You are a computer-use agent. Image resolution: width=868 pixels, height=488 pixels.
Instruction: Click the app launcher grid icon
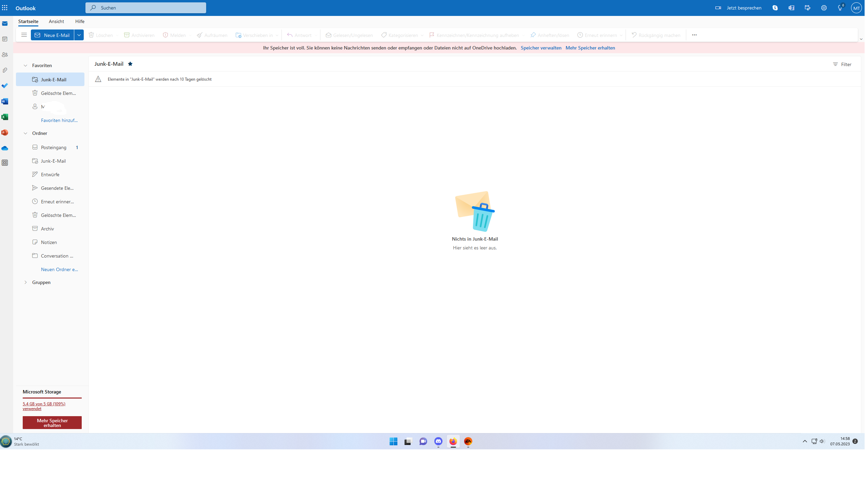click(x=5, y=8)
